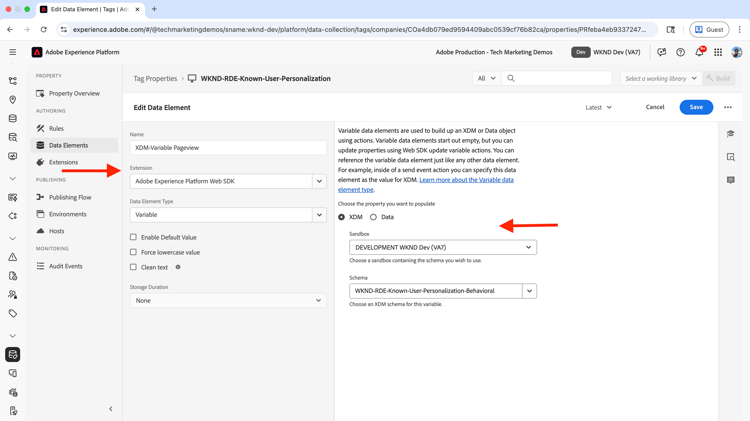
Task: Click the property search field
Action: (x=557, y=78)
